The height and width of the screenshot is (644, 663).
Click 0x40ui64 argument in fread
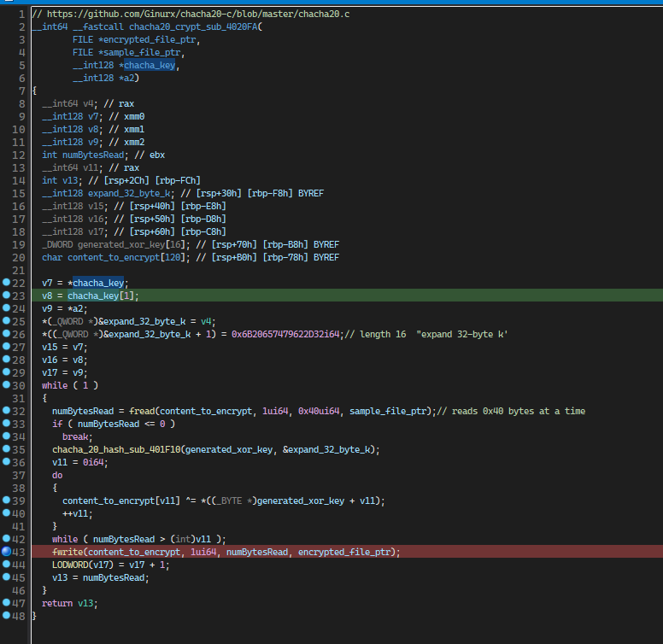[319, 411]
